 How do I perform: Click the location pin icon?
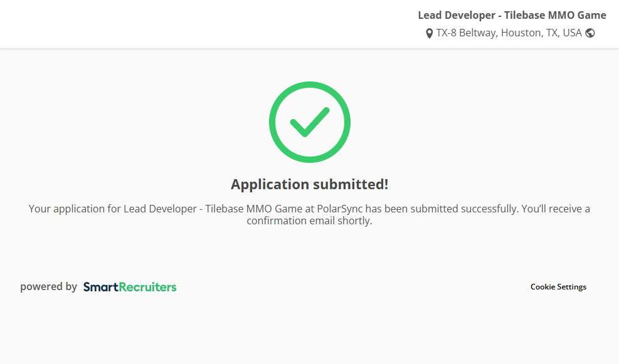[429, 33]
